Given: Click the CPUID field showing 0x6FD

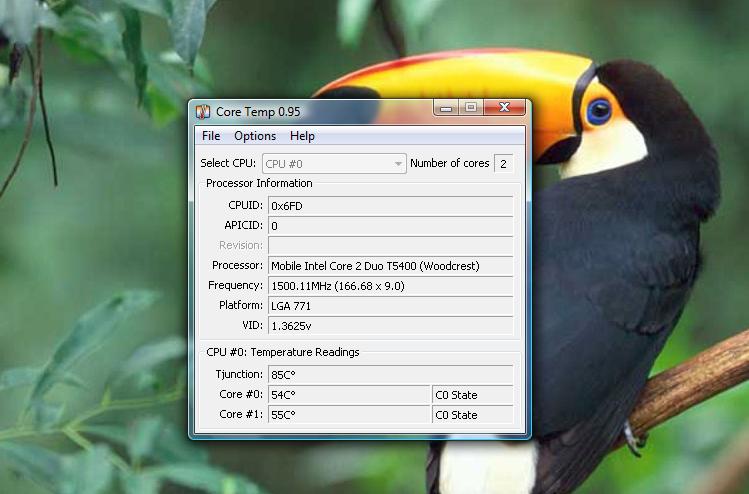Looking at the screenshot, I should (x=390, y=206).
